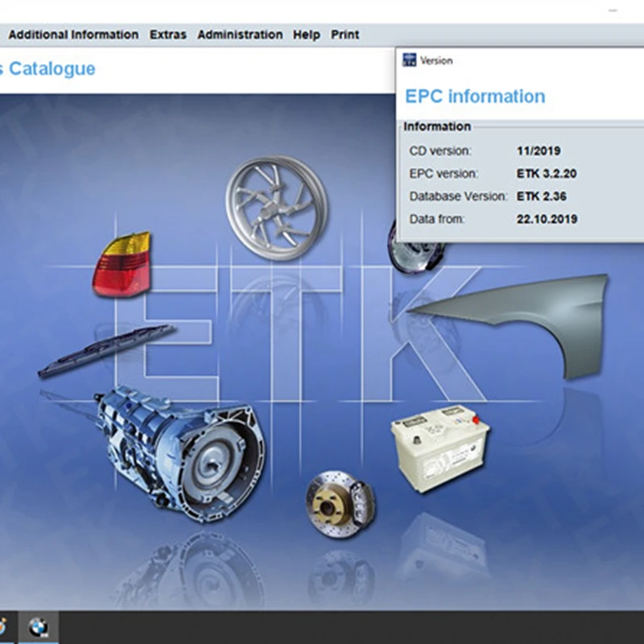The width and height of the screenshot is (644, 644).
Task: Open the Print menu
Action: 345,35
